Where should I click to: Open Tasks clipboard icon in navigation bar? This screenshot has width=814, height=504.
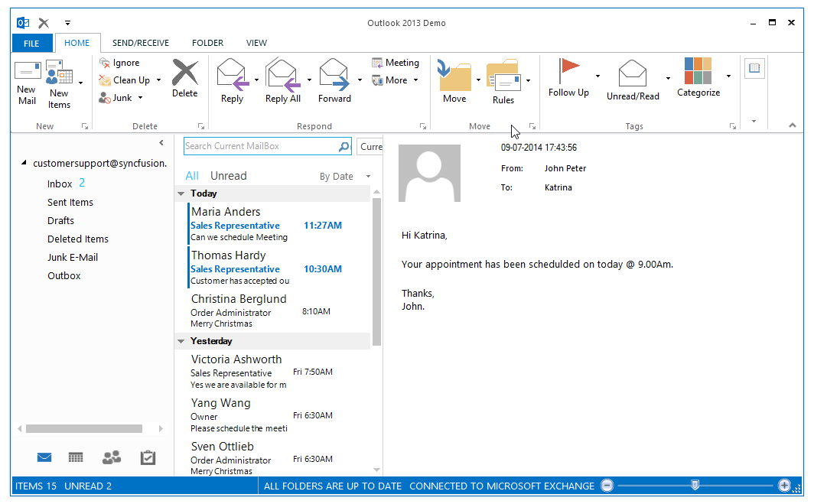click(x=148, y=457)
